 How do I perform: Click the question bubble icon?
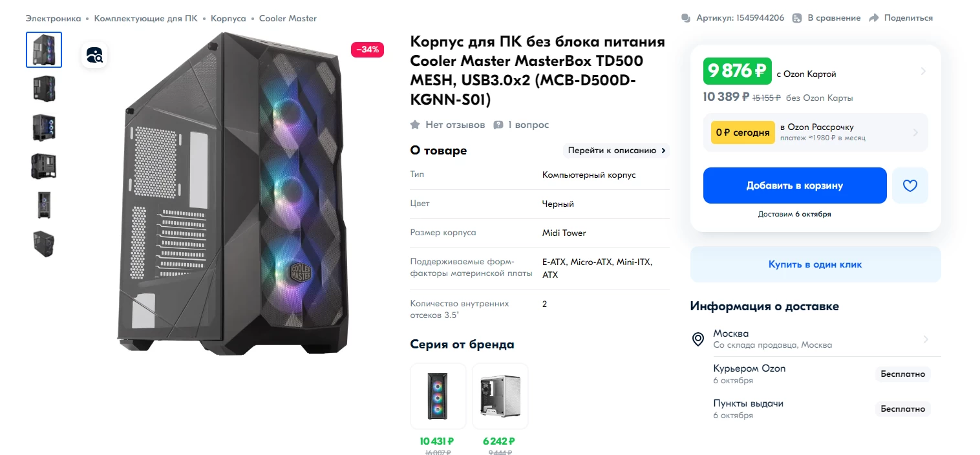click(x=498, y=125)
